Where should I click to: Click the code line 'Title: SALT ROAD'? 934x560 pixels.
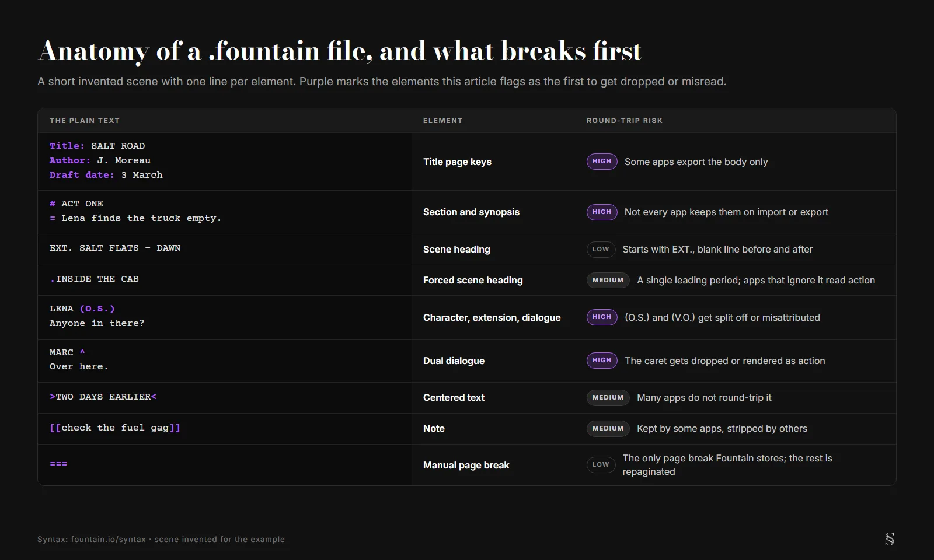click(97, 146)
